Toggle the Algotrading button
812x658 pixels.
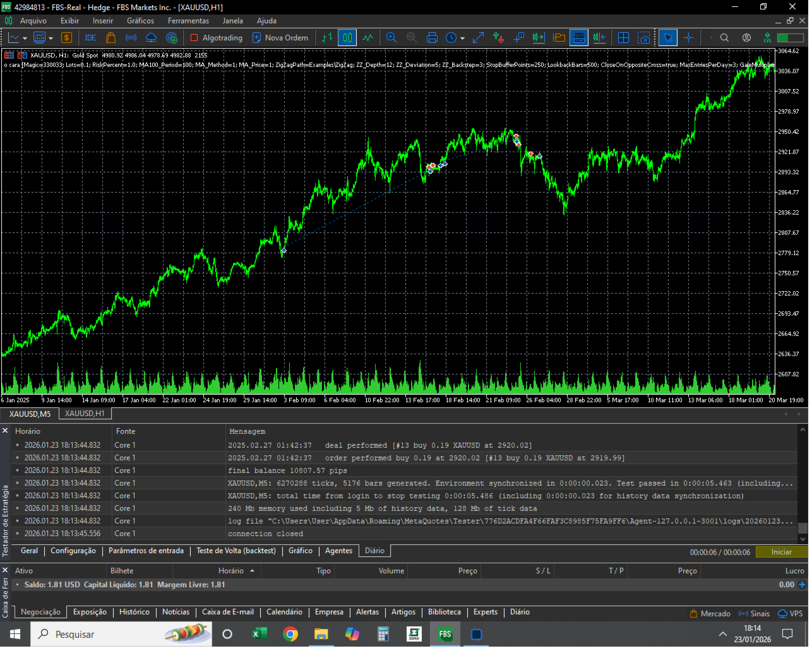217,38
